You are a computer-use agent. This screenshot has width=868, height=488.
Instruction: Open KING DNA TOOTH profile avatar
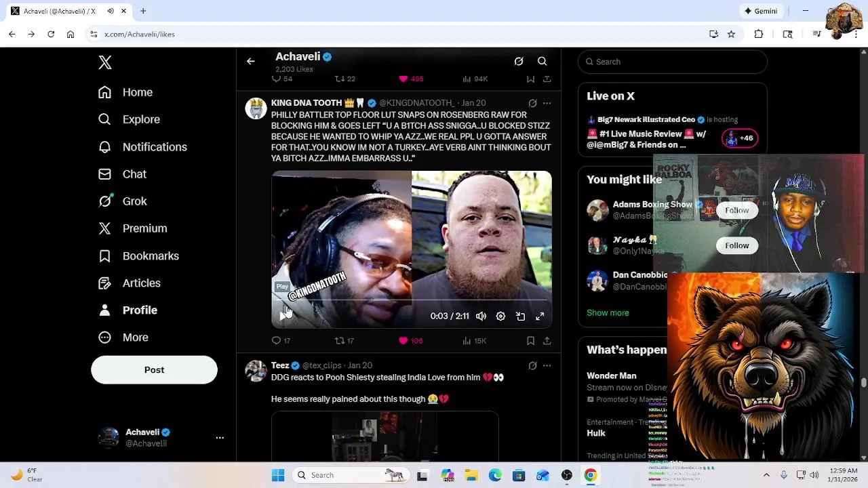coord(256,108)
